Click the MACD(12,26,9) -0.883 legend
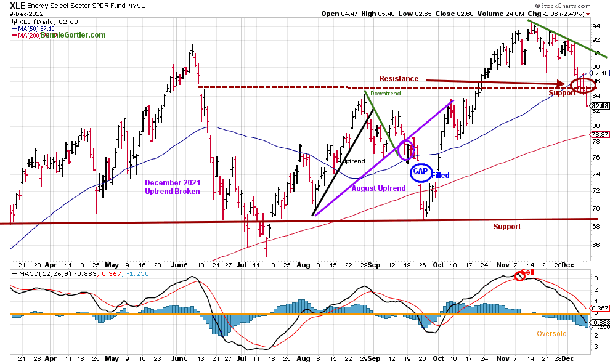 click(x=55, y=274)
